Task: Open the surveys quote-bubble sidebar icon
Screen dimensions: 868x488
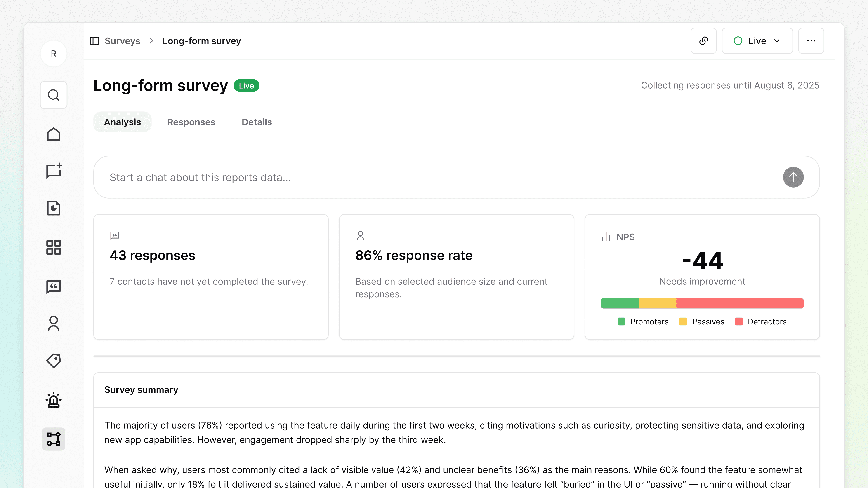Action: [x=54, y=287]
